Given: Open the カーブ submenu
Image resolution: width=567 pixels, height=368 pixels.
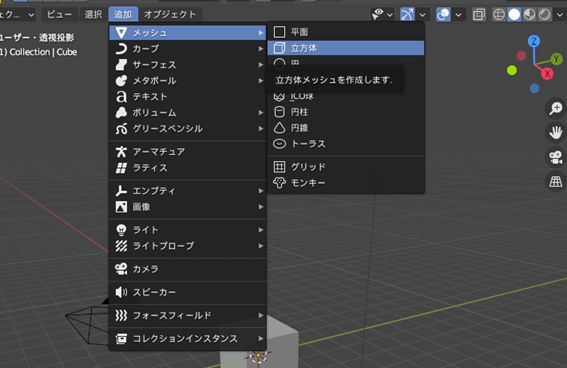Looking at the screenshot, I should pyautogui.click(x=188, y=48).
